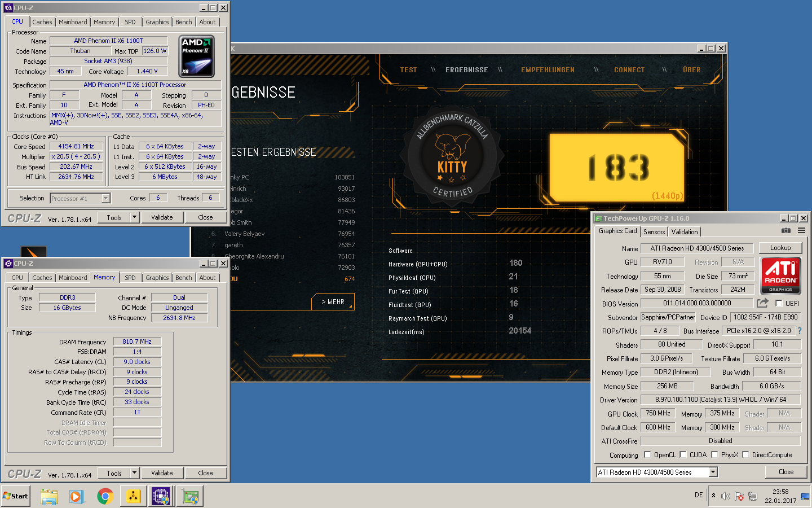Click Validate in the top CPU-Z window
812x508 pixels.
(162, 217)
